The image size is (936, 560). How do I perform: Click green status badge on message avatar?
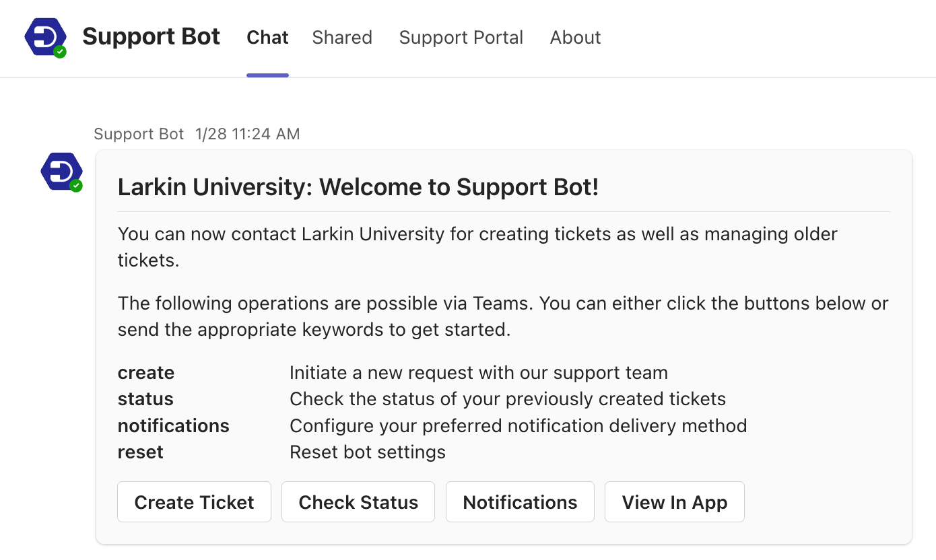[76, 186]
